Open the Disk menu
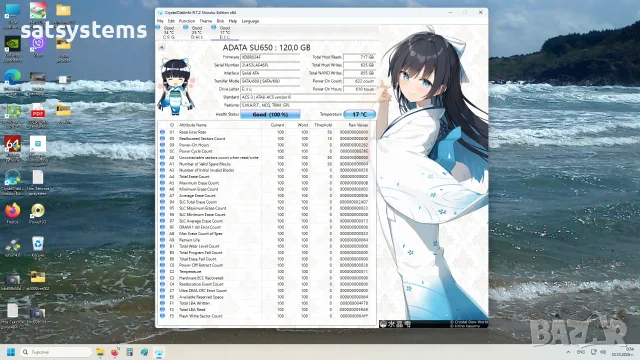Screen dimensions: 640x360 220,21
